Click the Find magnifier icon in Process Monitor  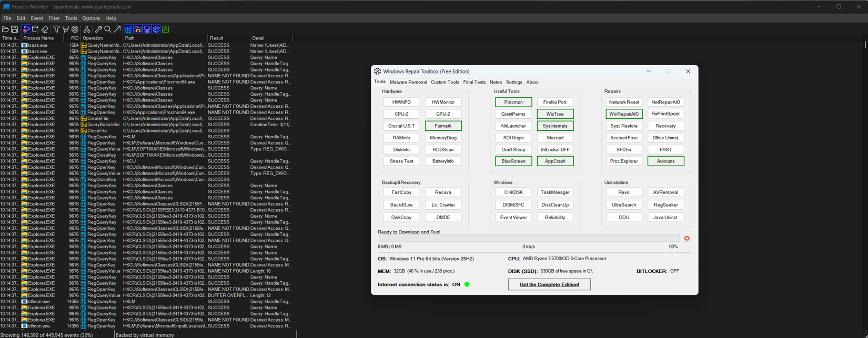pos(108,29)
